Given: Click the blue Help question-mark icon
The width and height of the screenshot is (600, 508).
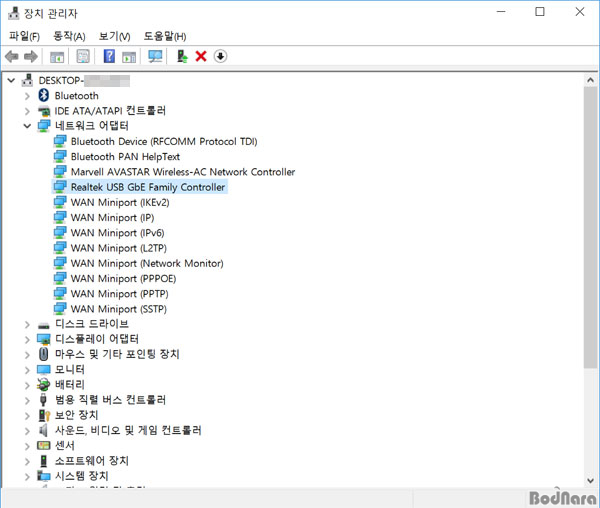Looking at the screenshot, I should click(109, 56).
